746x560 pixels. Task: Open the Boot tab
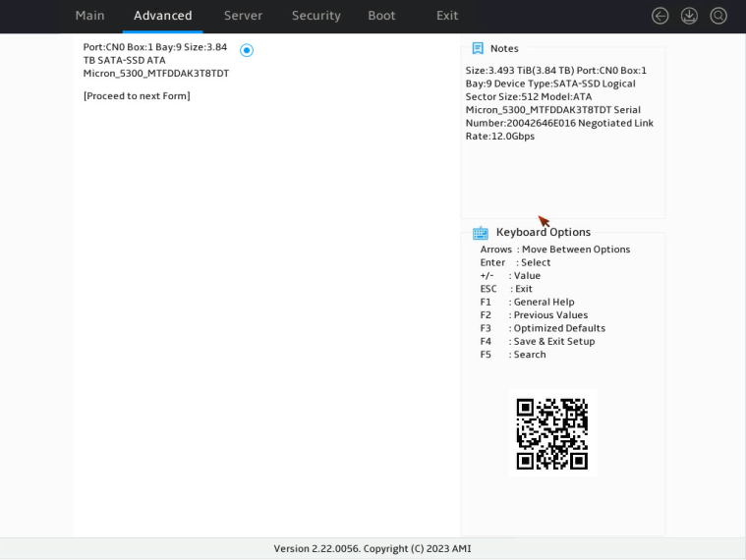tap(381, 16)
